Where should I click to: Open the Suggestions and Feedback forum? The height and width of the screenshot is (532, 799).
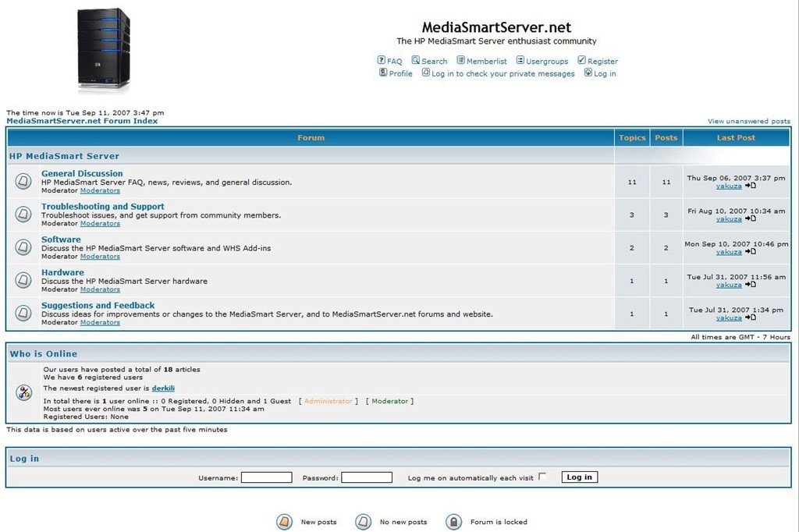[98, 305]
